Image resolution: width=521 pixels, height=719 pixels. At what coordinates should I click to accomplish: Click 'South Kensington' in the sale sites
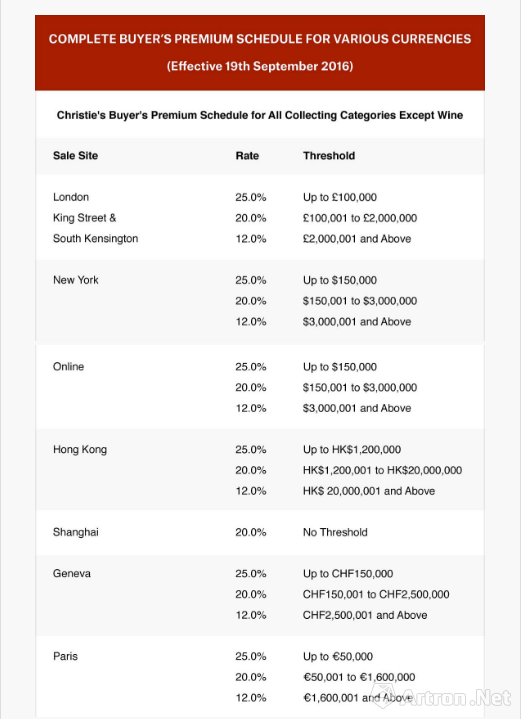pos(95,238)
